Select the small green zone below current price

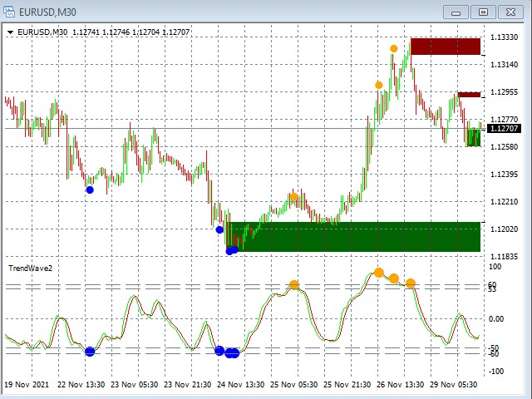[473, 138]
